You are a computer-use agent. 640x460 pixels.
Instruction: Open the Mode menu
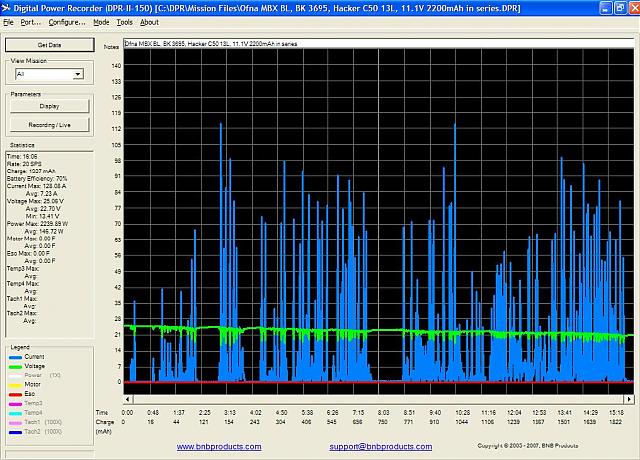tap(101, 21)
